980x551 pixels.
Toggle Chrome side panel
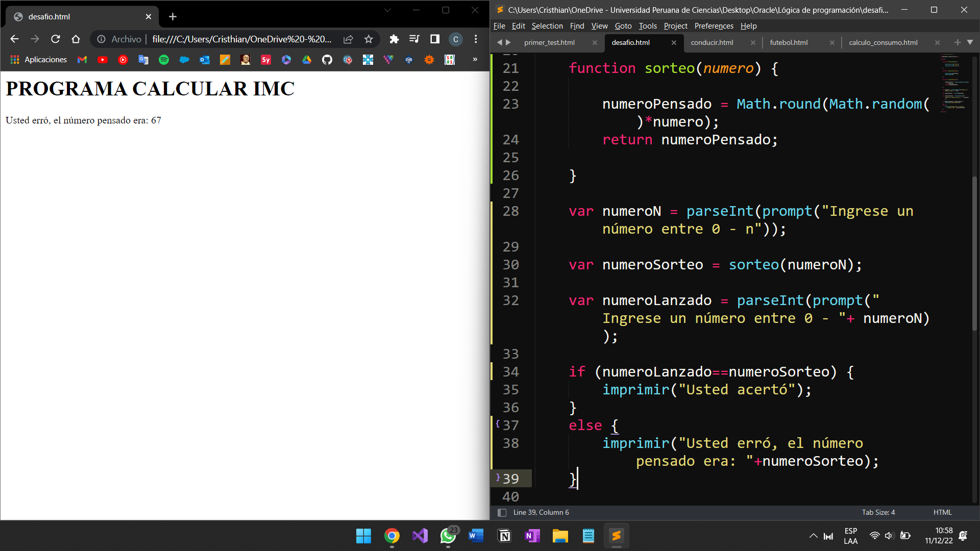(435, 39)
